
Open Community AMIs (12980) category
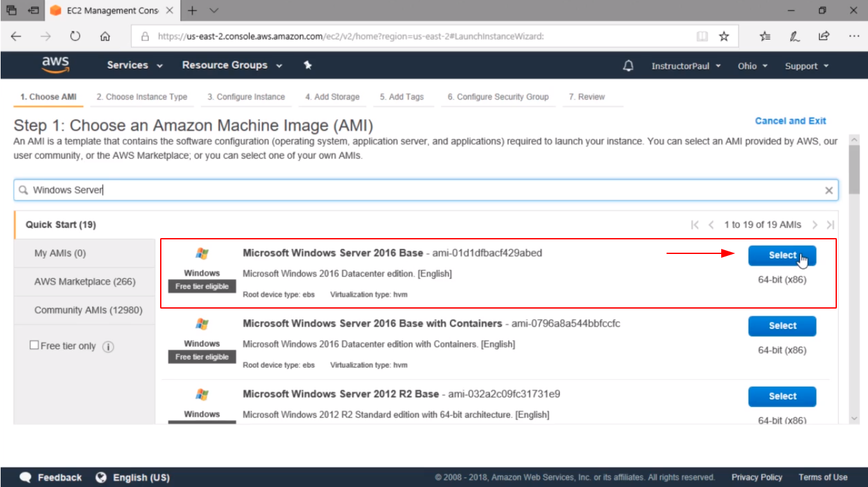(x=85, y=310)
